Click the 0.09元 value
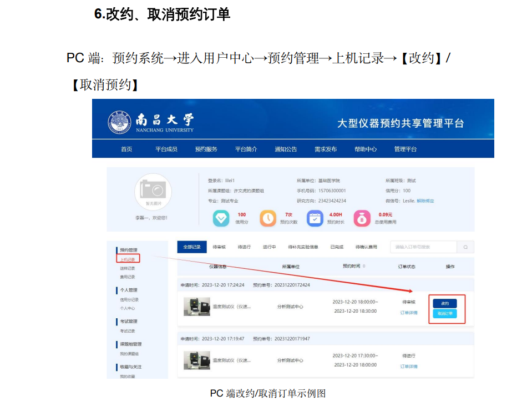This screenshot has height=406, width=532. click(386, 215)
